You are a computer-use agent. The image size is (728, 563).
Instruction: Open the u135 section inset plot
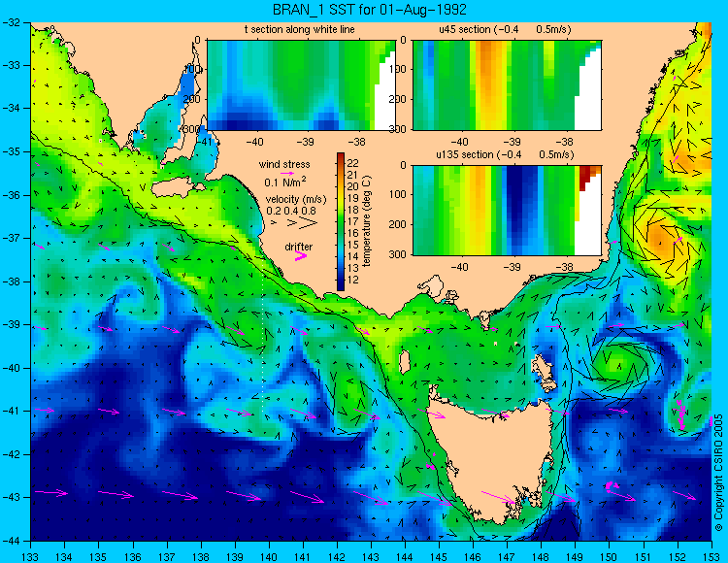[507, 211]
